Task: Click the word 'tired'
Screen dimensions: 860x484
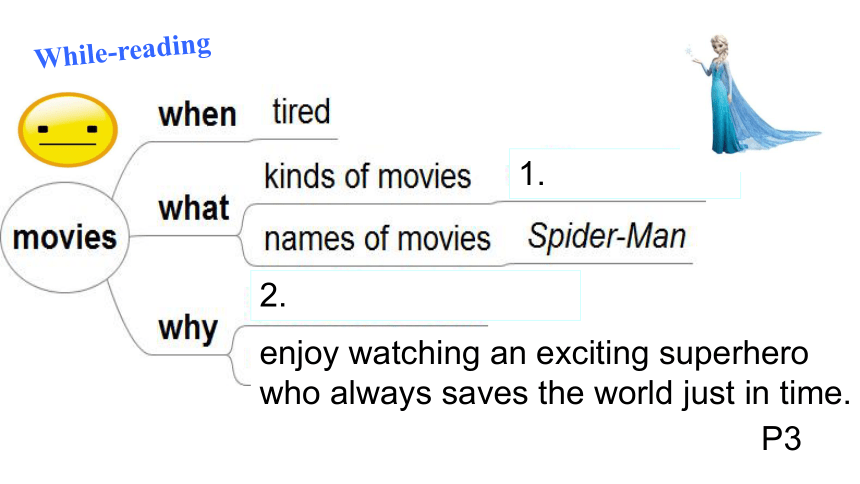Action: [301, 111]
